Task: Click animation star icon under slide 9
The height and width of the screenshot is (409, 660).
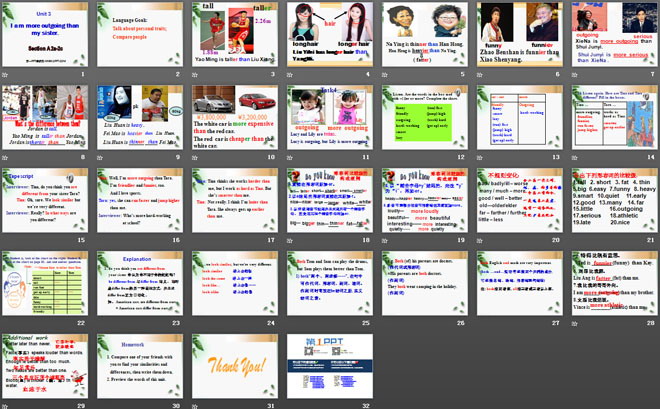Action: coord(99,157)
